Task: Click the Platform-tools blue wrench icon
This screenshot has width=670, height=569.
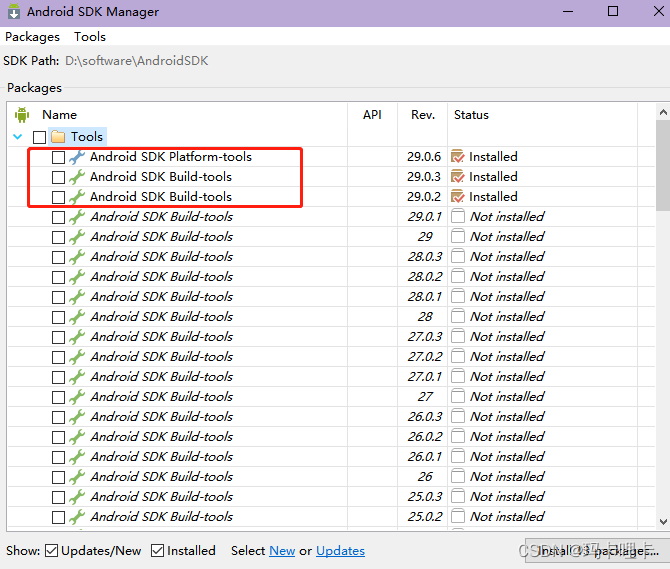Action: (77, 157)
